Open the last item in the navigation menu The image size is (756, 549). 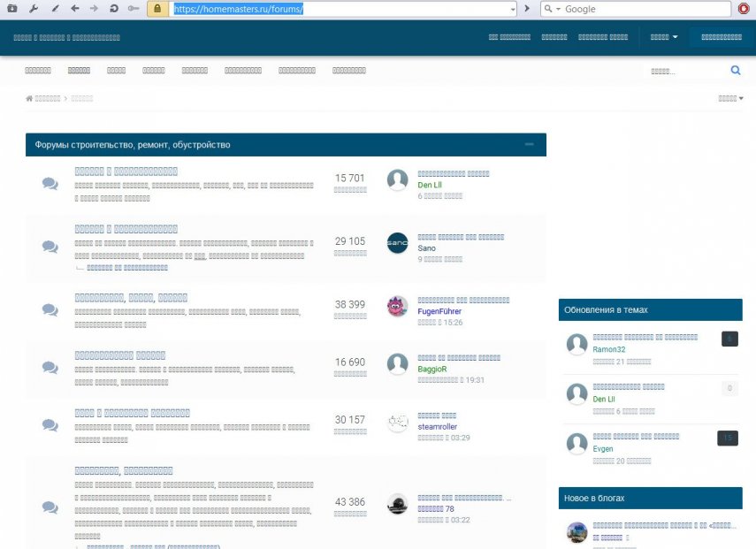(x=349, y=71)
